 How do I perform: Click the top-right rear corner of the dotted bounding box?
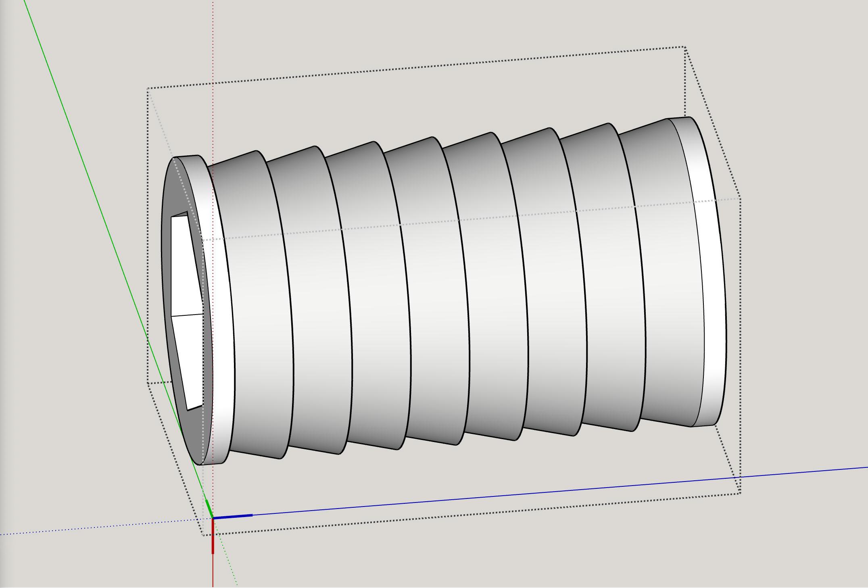click(684, 47)
